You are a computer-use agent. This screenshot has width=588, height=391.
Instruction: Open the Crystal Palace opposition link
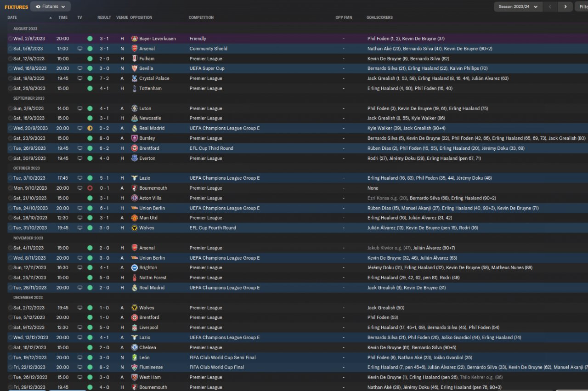pyautogui.click(x=154, y=79)
